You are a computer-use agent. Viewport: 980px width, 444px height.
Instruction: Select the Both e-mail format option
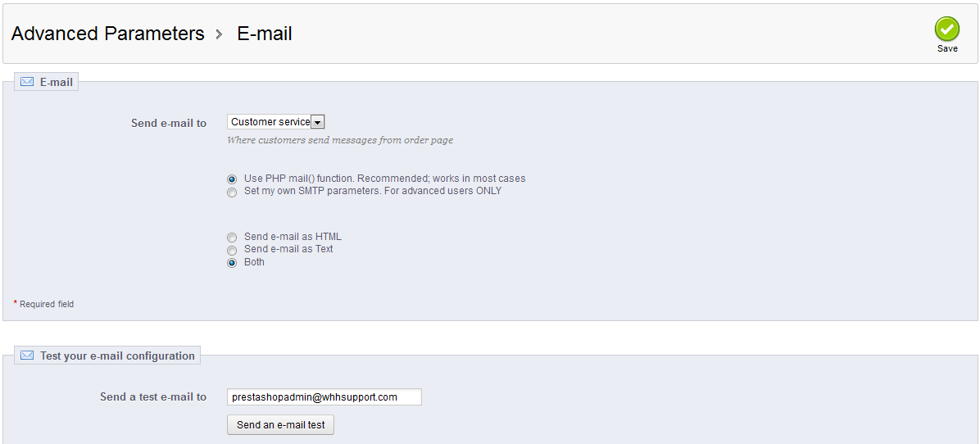232,263
